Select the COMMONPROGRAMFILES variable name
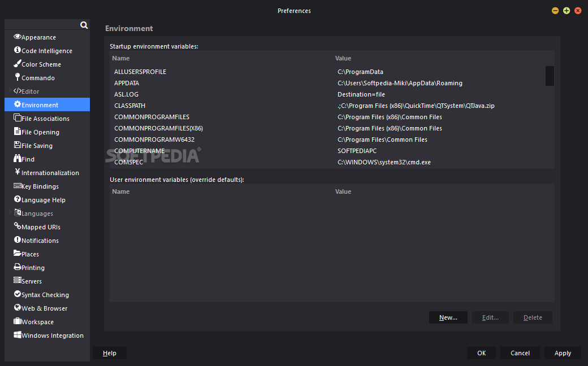 pyautogui.click(x=152, y=117)
